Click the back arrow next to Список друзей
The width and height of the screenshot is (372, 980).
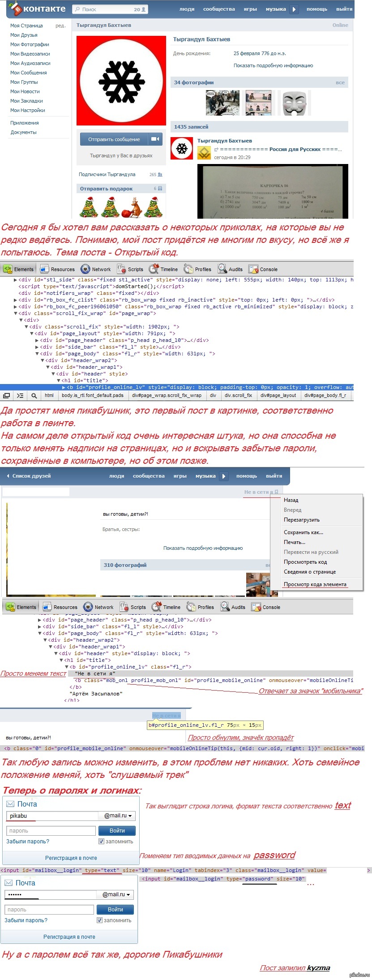point(8,476)
